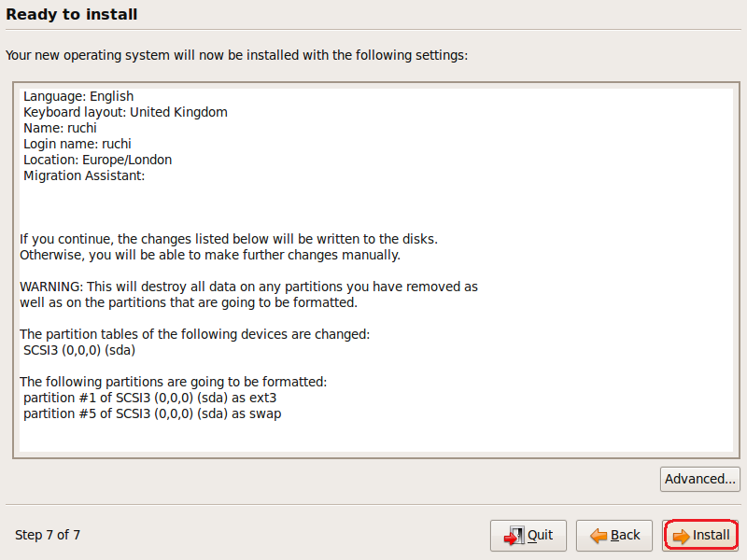Click the exit door icon on Quit

coord(514,536)
